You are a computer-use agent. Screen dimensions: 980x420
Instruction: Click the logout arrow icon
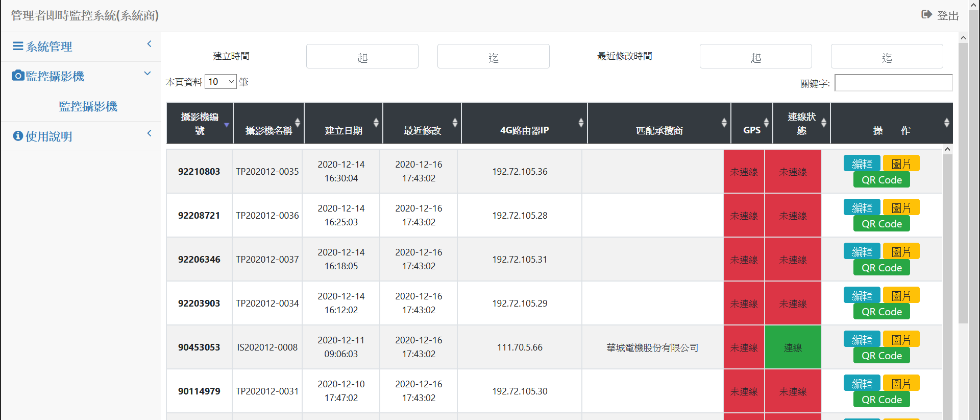(926, 14)
